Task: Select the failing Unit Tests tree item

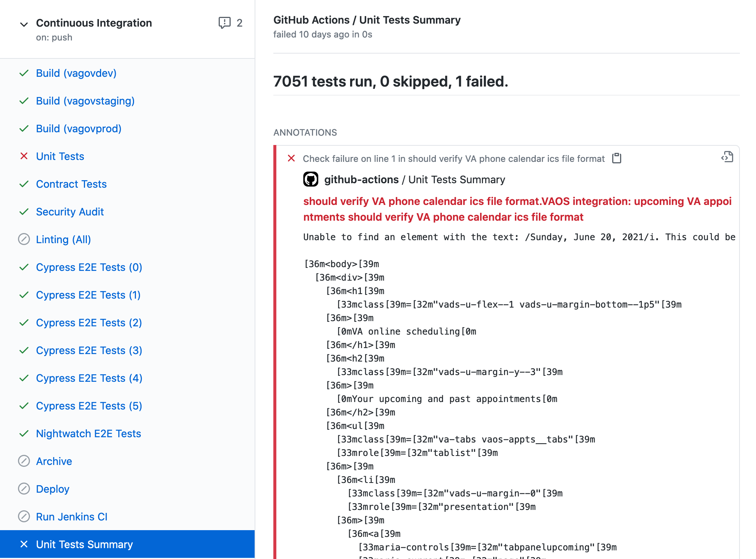Action: point(60,156)
